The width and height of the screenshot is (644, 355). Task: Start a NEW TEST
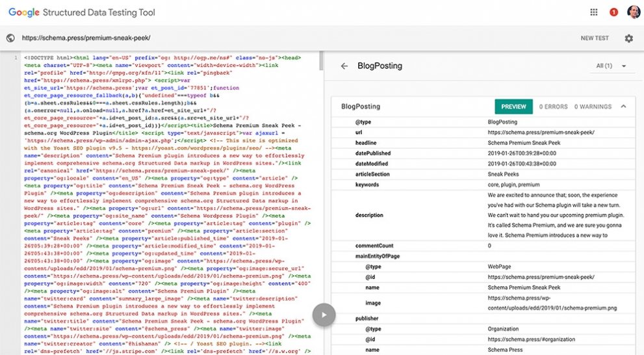(595, 38)
